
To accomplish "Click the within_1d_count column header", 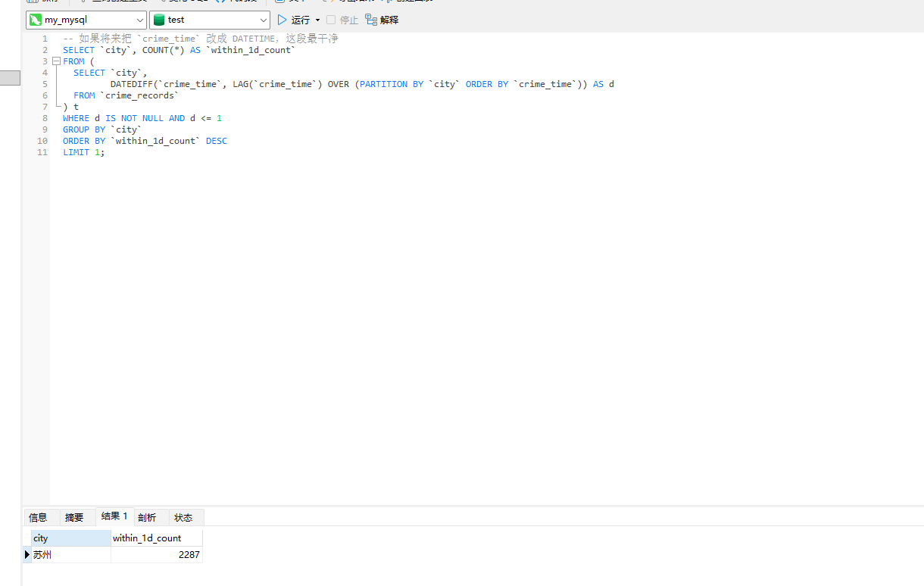I will coord(156,538).
